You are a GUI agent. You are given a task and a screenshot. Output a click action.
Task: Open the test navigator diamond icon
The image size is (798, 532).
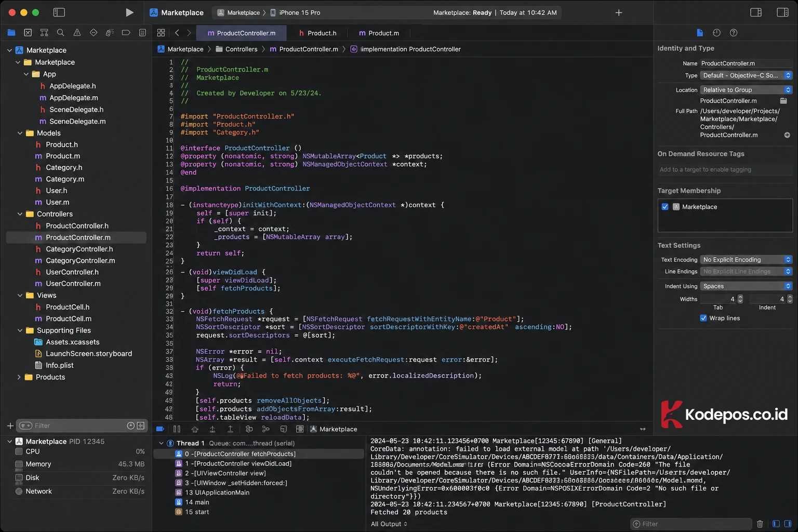pyautogui.click(x=94, y=33)
